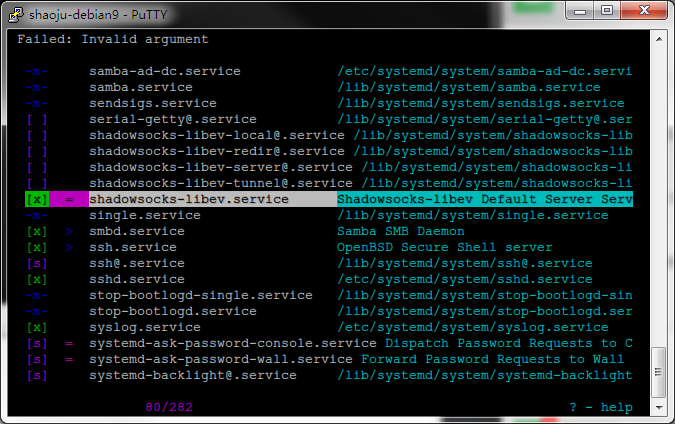Click the equals indicator for systemd-ask-password-console.service
The width and height of the screenshot is (675, 424).
coord(69,343)
